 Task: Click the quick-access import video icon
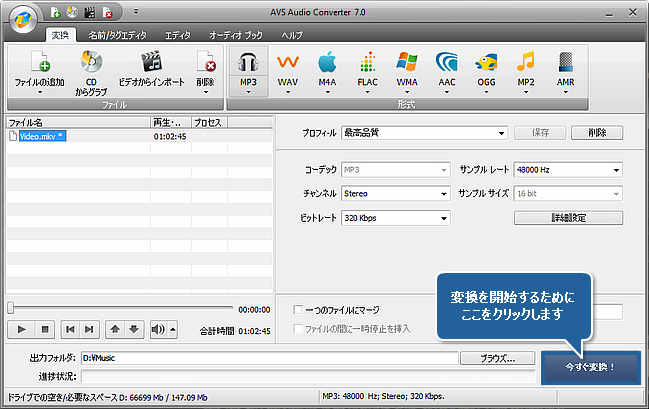[89, 12]
